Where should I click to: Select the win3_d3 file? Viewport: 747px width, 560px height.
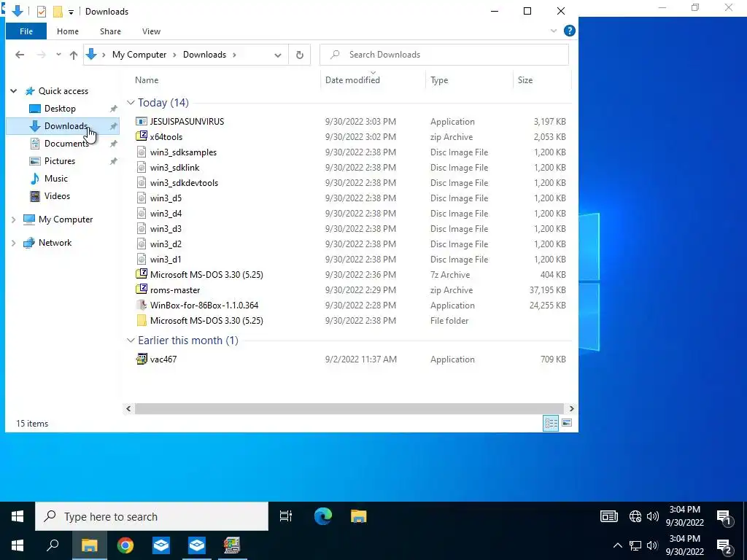[x=166, y=228]
